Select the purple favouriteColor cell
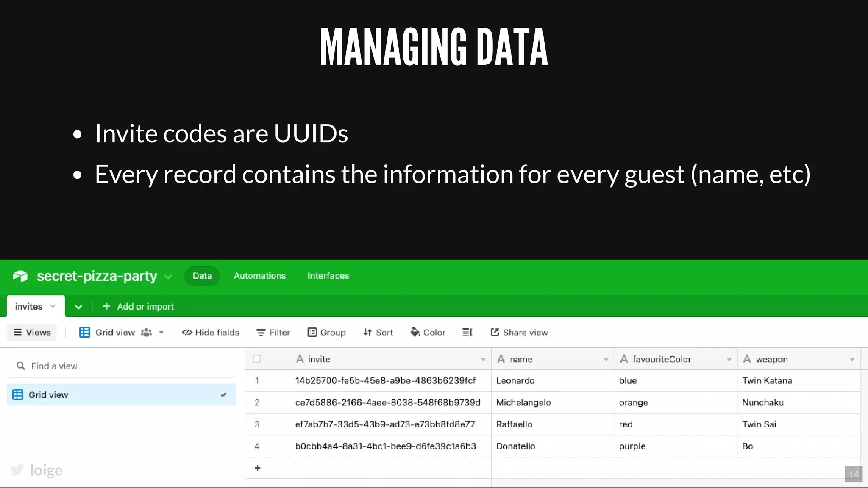 tap(676, 446)
